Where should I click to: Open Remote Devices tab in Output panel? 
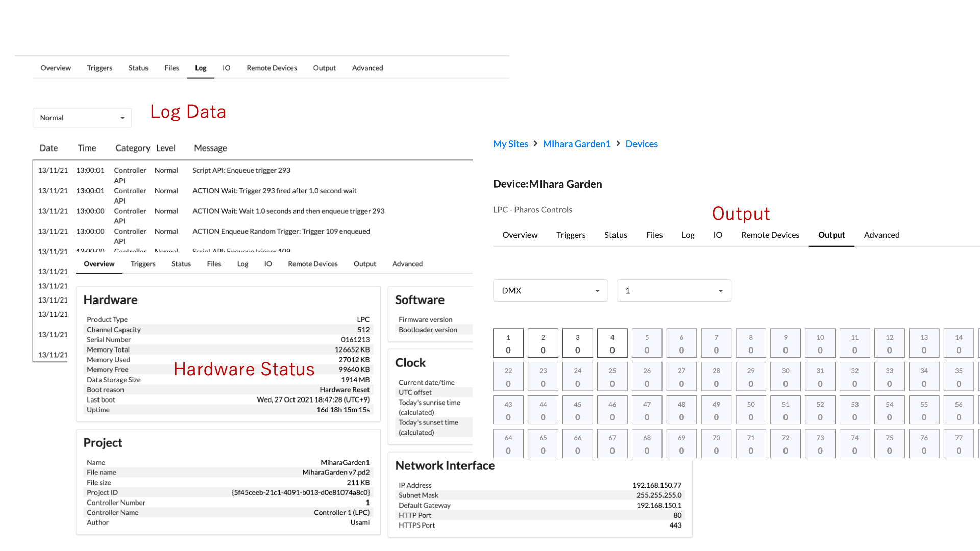click(x=770, y=235)
